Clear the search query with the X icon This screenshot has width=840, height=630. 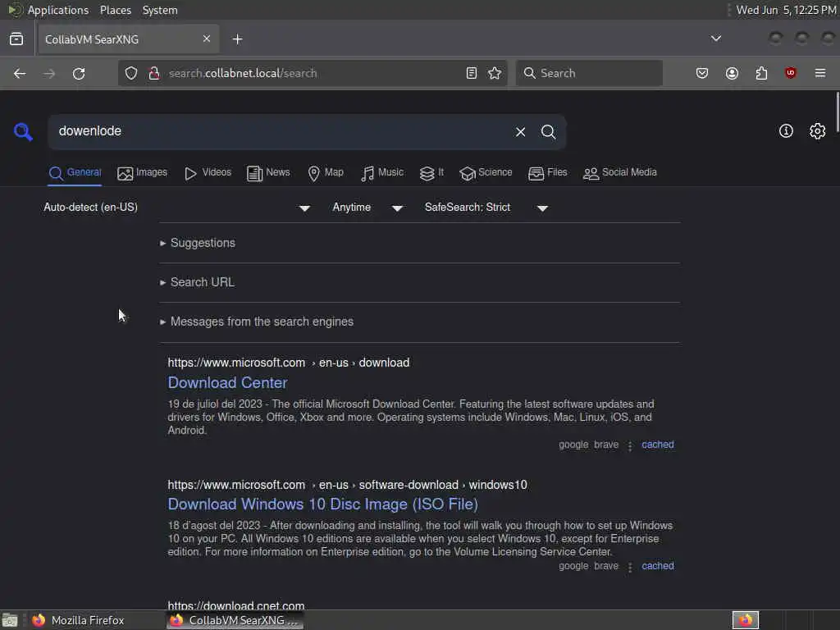click(520, 132)
